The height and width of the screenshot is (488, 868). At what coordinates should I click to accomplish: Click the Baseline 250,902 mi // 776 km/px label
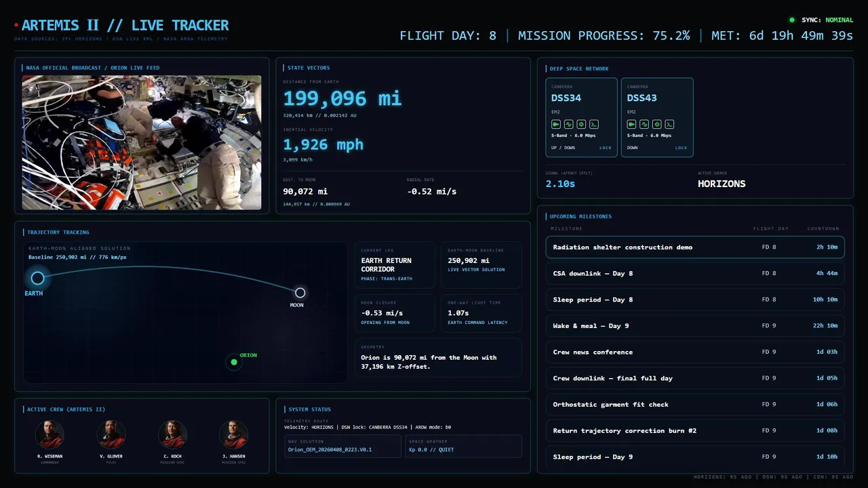pos(77,258)
